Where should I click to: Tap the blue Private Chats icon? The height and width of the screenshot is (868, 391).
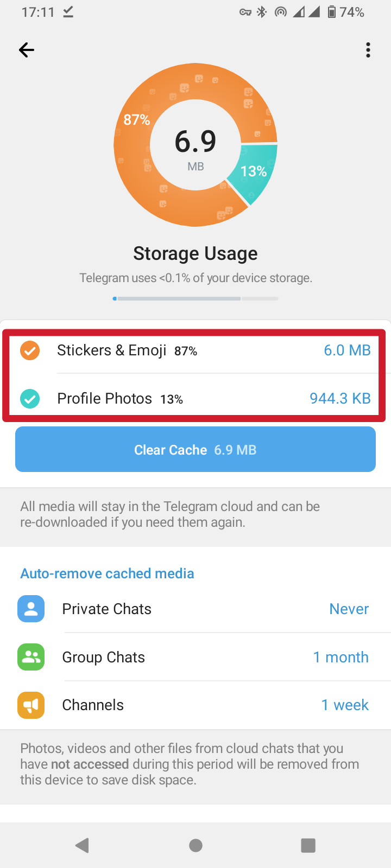pyautogui.click(x=31, y=609)
